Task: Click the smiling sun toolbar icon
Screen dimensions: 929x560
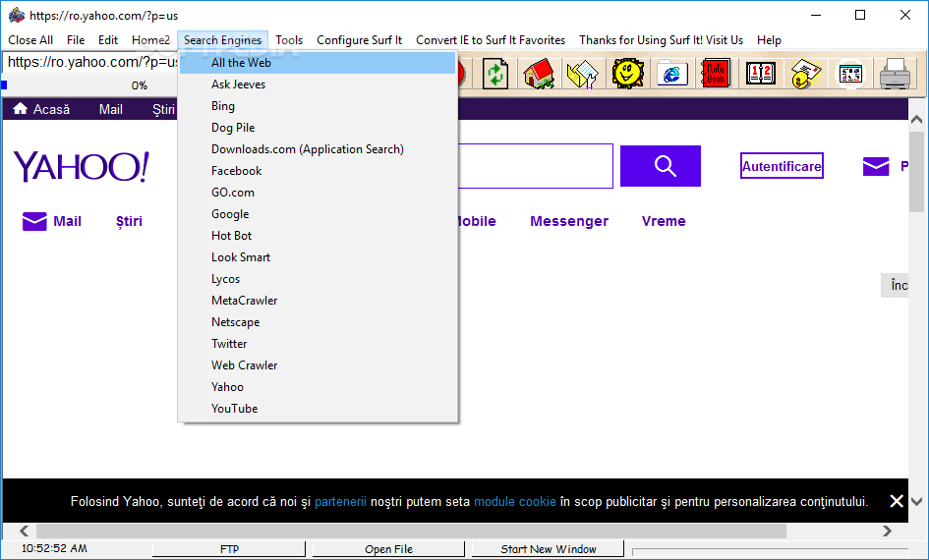Action: (x=628, y=74)
